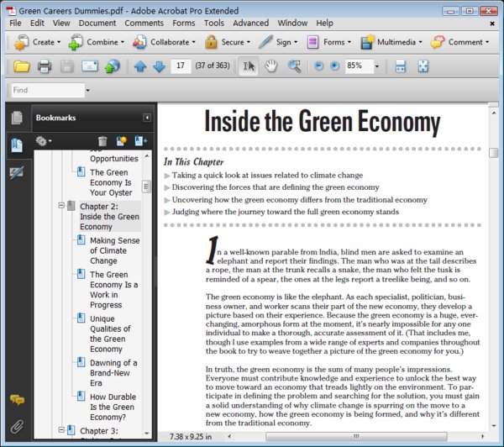Open the zoom percentage dropdown
Image resolution: width=504 pixels, height=447 pixels.
(376, 66)
